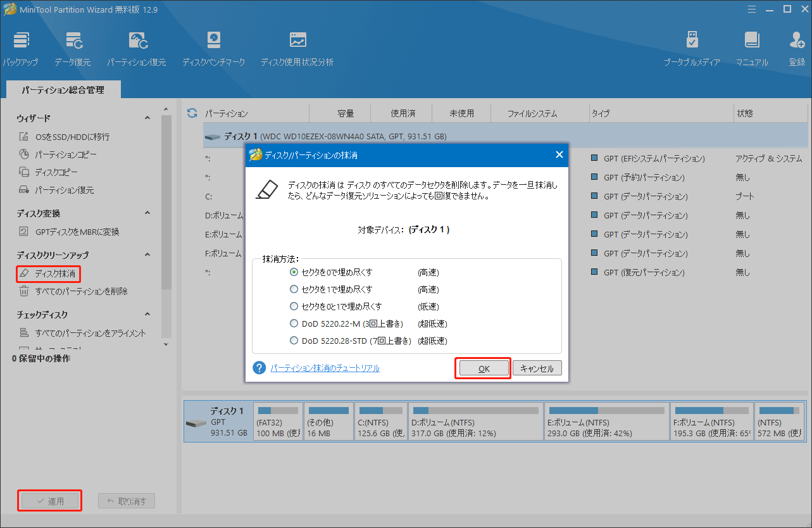Confirm wipe with the OK button

[484, 368]
